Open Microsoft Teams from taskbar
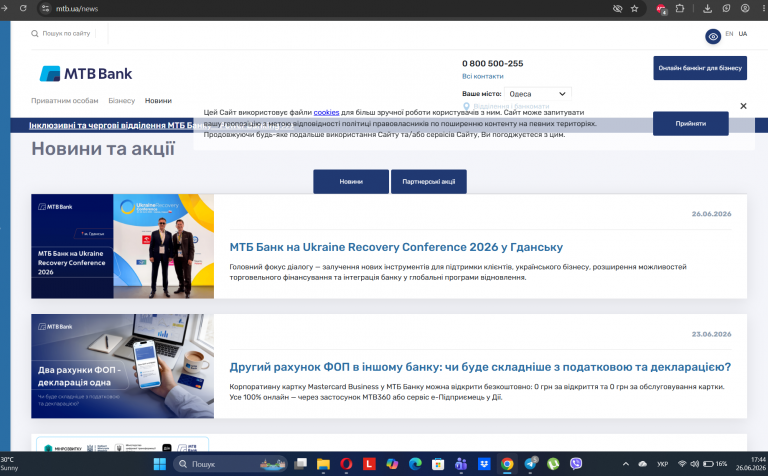The image size is (768, 476). 461,464
